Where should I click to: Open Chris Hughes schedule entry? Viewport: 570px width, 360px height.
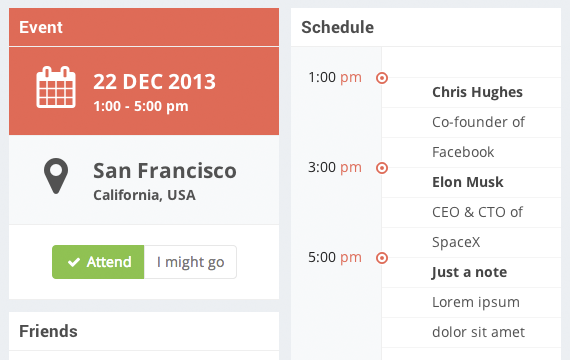click(477, 92)
